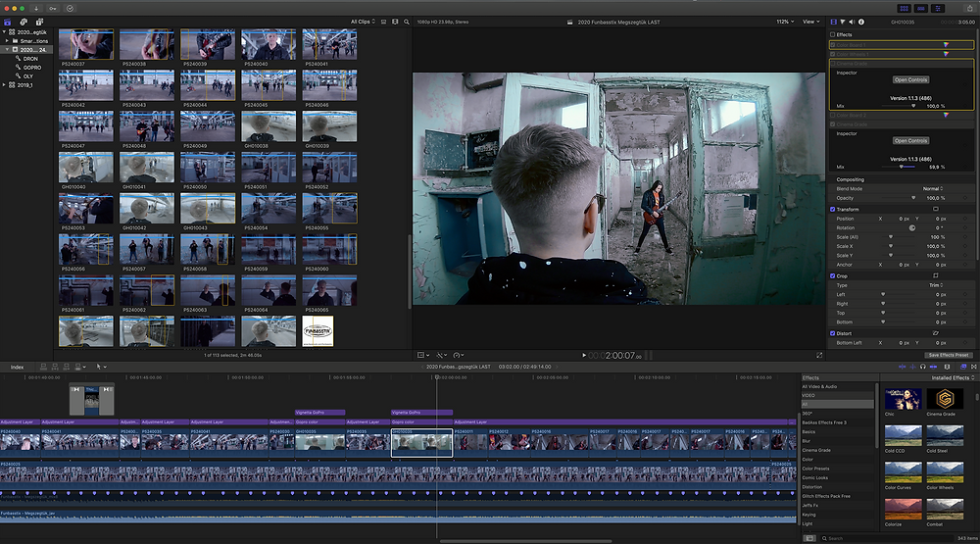980x544 pixels.
Task: Adjust the 59,9 % Mix slider
Action: 900,167
